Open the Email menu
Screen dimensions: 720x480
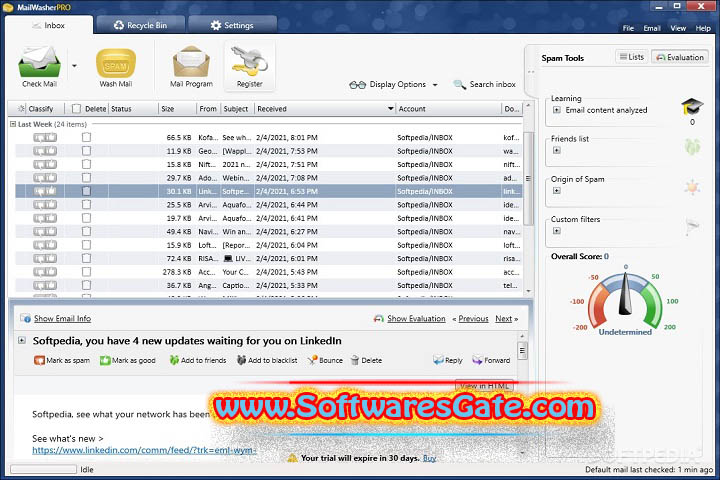pos(652,28)
